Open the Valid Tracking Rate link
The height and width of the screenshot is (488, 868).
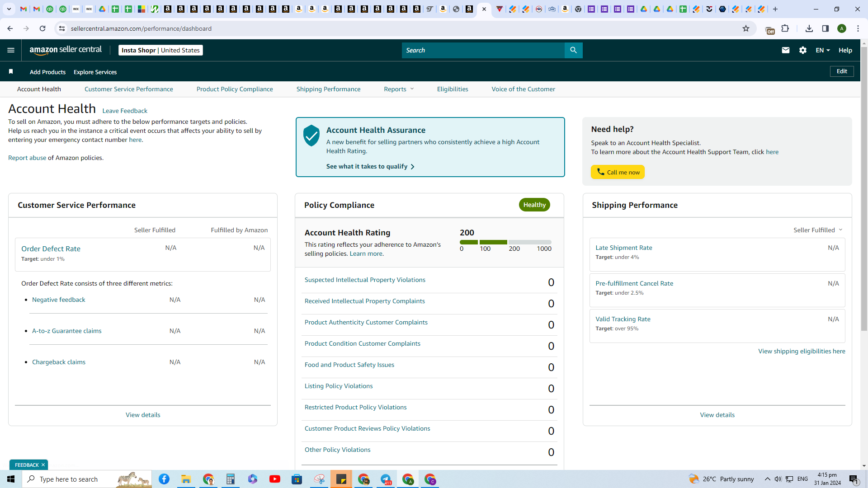(x=623, y=319)
